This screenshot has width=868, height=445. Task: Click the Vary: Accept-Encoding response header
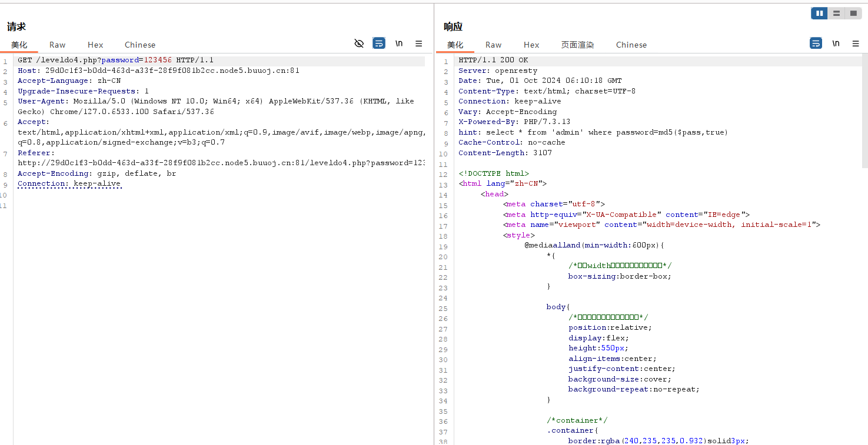[507, 112]
